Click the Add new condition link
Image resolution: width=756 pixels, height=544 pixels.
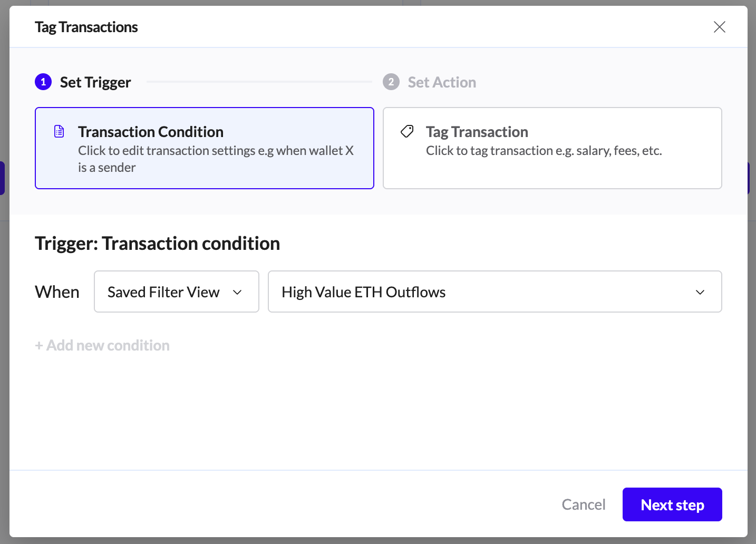pyautogui.click(x=102, y=345)
